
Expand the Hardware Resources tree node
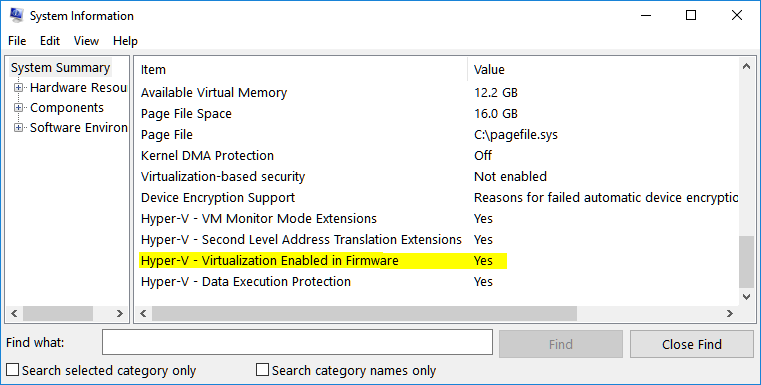point(18,88)
